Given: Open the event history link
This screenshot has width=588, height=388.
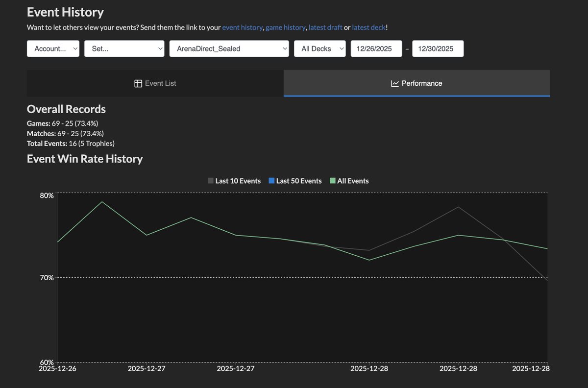Looking at the screenshot, I should (x=242, y=27).
